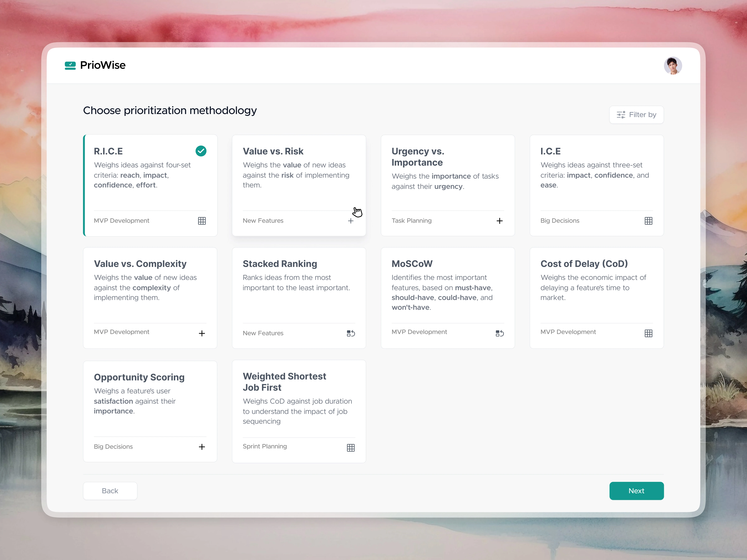The height and width of the screenshot is (560, 747).
Task: Select the I.C.E card title
Action: tap(550, 151)
